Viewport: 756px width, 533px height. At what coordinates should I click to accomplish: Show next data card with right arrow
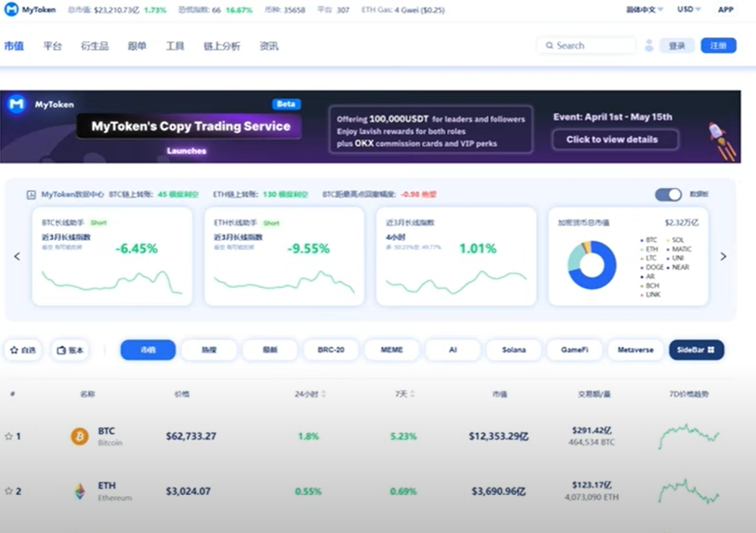pyautogui.click(x=723, y=256)
